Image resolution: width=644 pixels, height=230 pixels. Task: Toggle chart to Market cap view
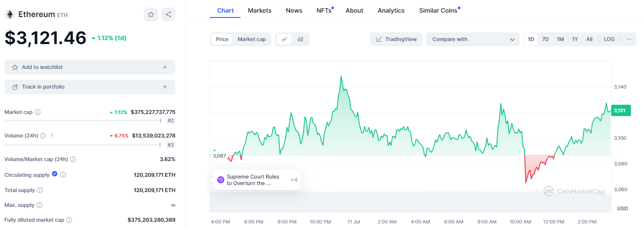tap(251, 39)
